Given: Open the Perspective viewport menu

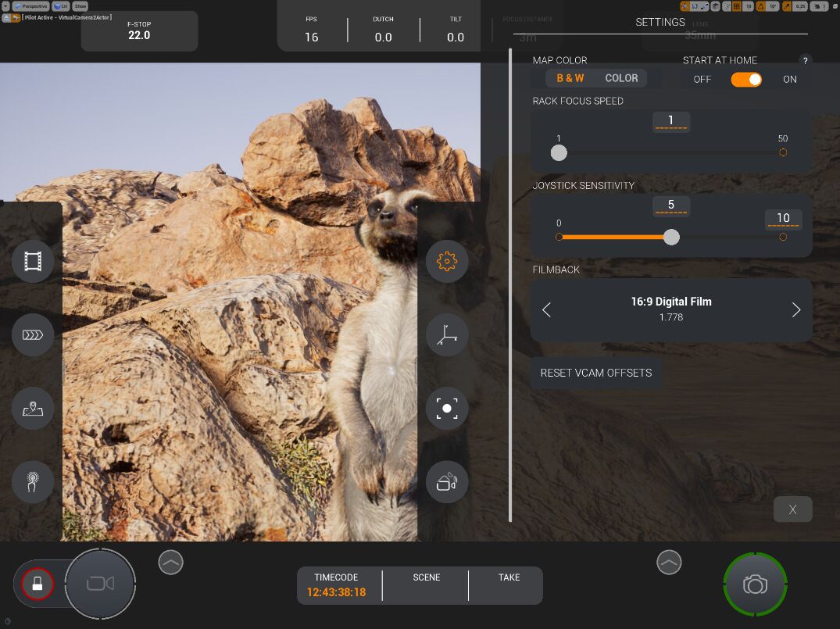Looking at the screenshot, I should [x=30, y=5].
